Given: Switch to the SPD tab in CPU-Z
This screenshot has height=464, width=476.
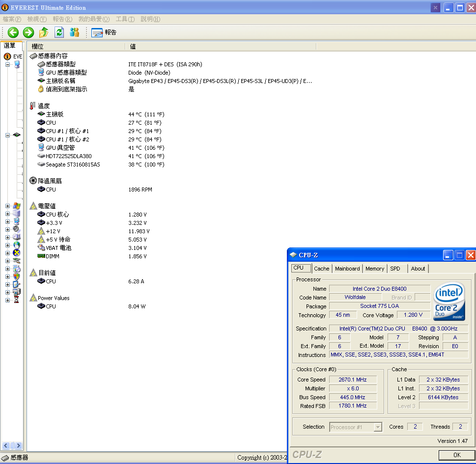Looking at the screenshot, I should (395, 269).
